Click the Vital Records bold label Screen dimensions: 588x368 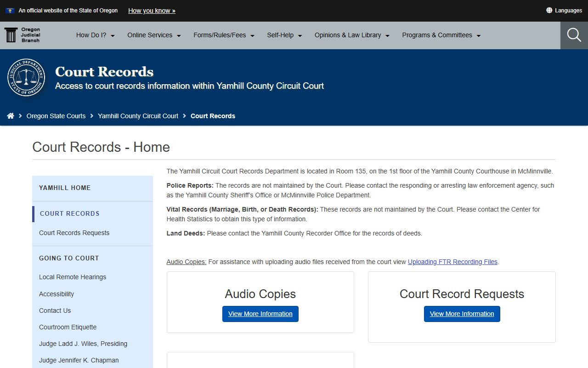click(242, 209)
